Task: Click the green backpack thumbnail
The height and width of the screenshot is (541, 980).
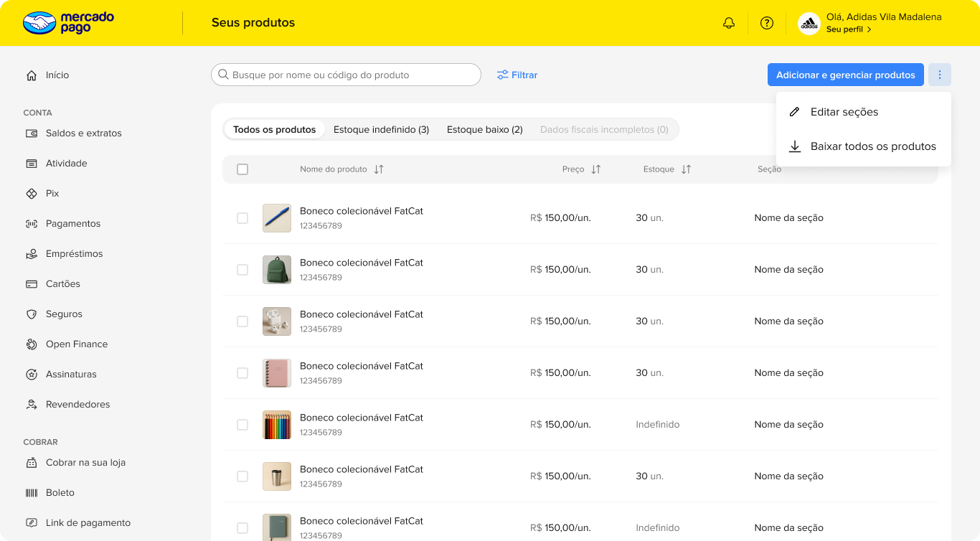Action: pyautogui.click(x=277, y=270)
